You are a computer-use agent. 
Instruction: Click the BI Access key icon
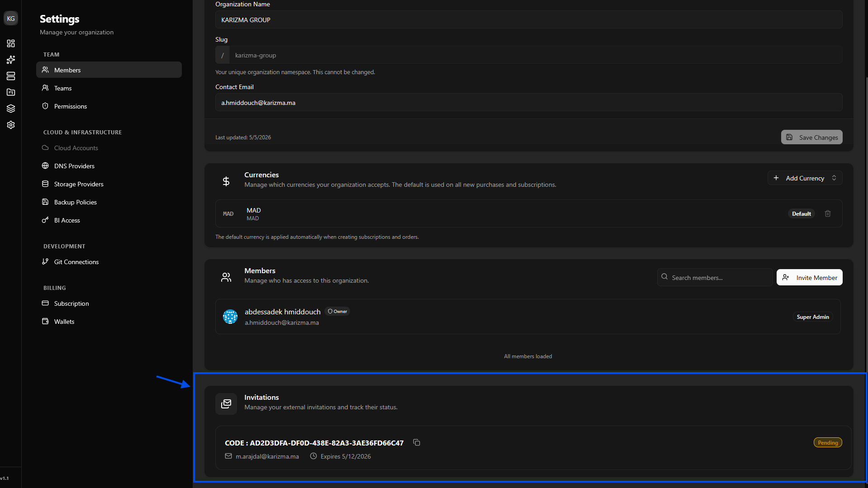pos(45,220)
